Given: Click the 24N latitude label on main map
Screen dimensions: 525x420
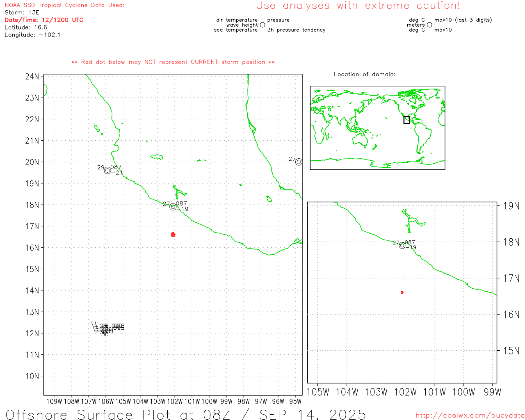Looking at the screenshot, I should click(32, 77).
